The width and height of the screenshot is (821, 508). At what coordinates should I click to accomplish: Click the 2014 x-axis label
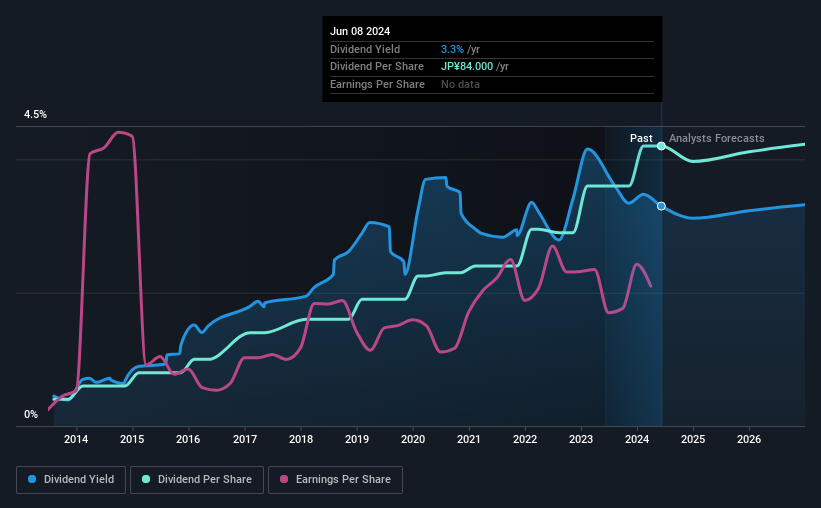76,439
